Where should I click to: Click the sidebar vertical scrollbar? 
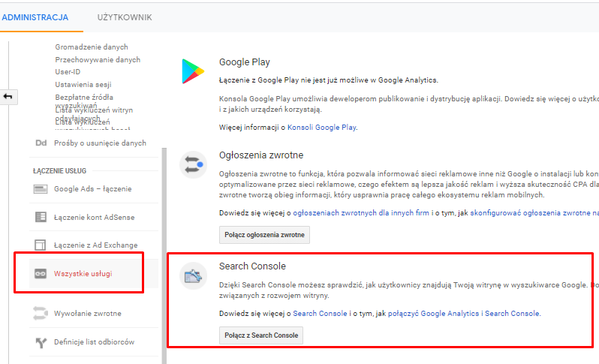point(164,225)
